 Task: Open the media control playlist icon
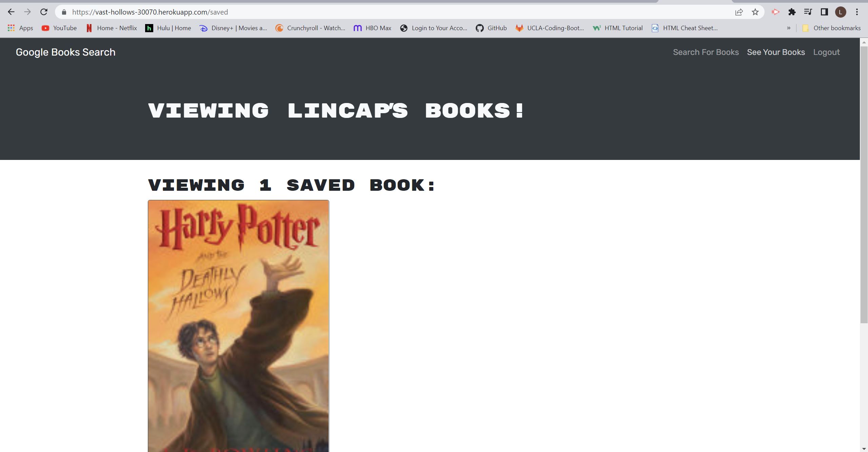808,12
